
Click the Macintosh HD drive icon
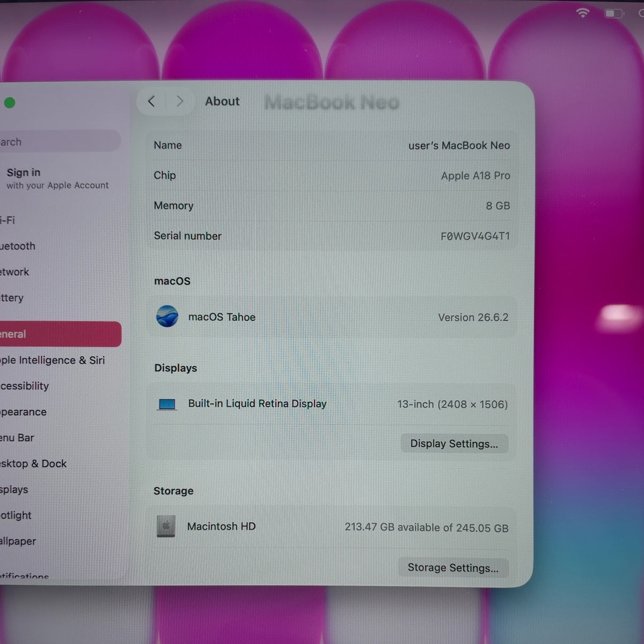166,526
